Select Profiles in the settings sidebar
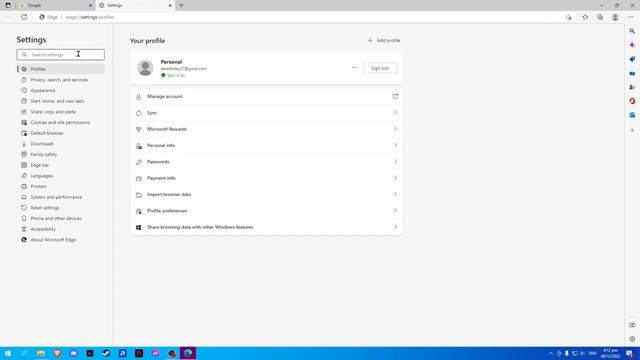Screen dimensions: 640x360 [61, 69]
